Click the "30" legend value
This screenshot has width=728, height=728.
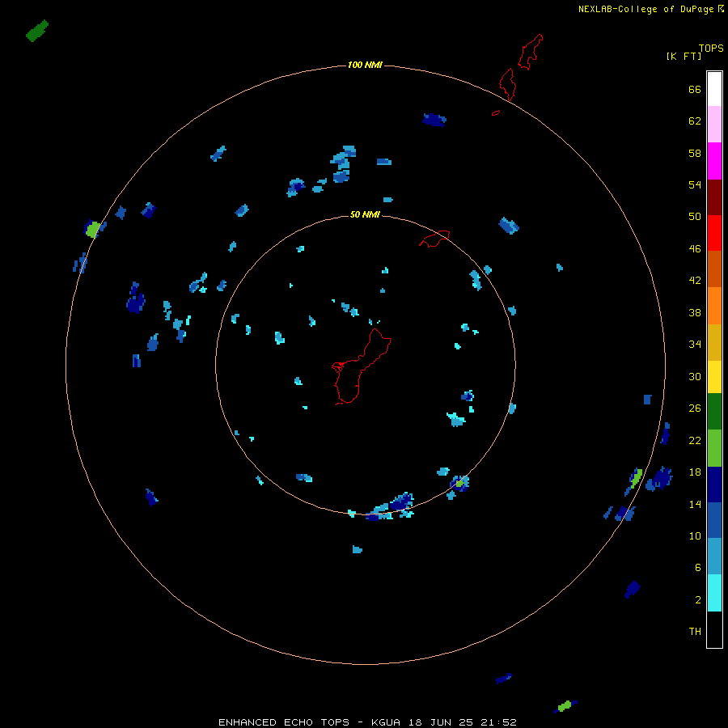point(695,376)
